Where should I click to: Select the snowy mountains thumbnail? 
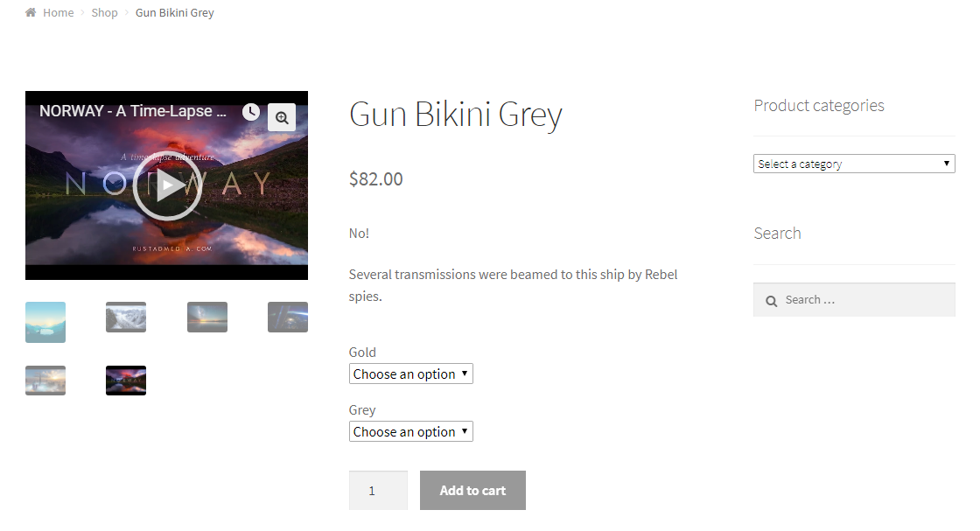[x=126, y=318]
